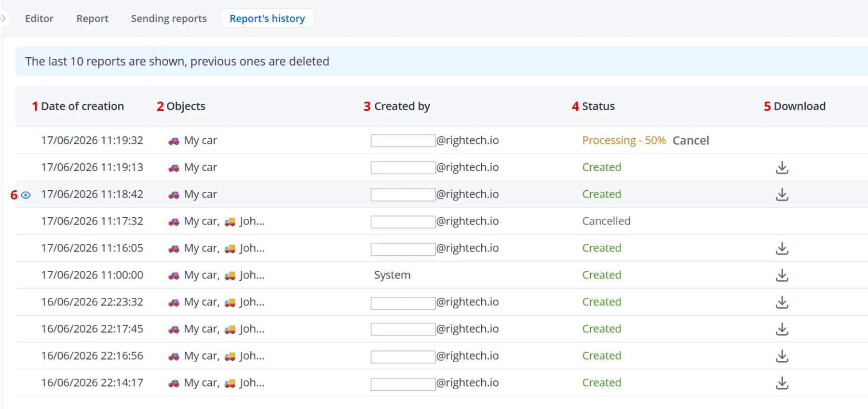The width and height of the screenshot is (868, 409).
Task: Click the System creator cell
Action: (392, 275)
